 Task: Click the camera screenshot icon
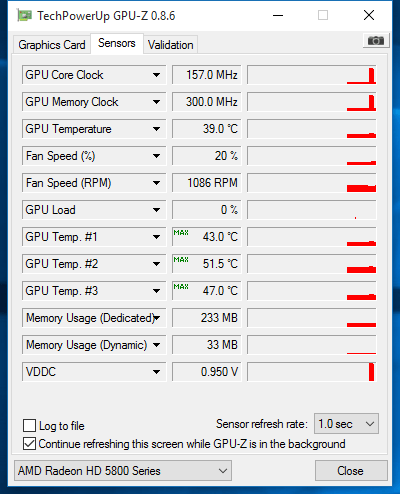(376, 41)
